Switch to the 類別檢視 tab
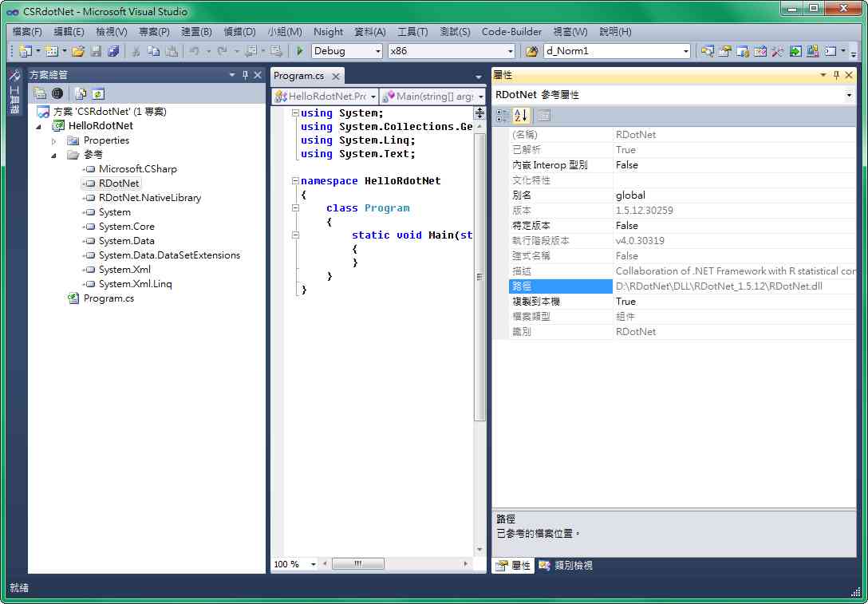Viewport: 868px width, 604px height. pos(566,565)
